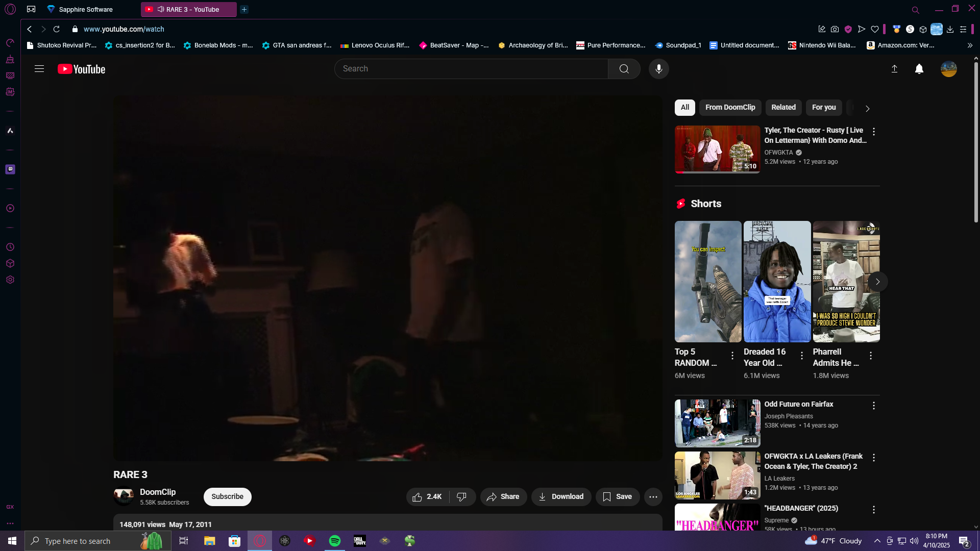Open Spotify from the taskbar

click(335, 541)
